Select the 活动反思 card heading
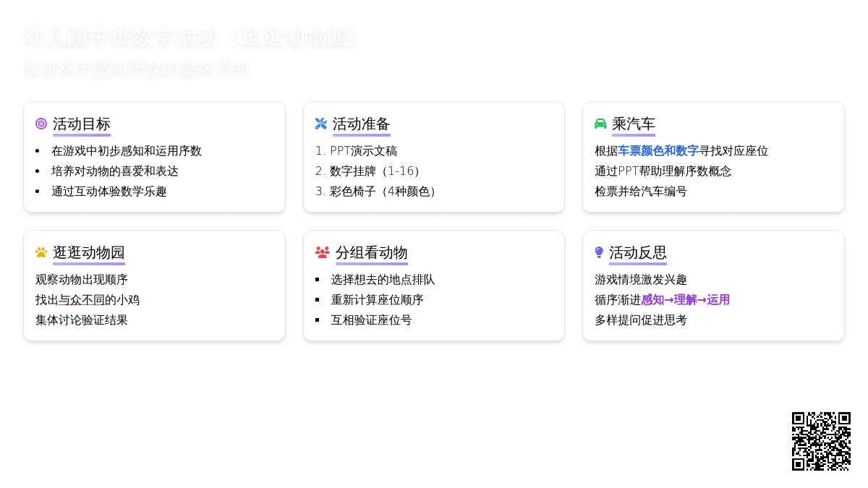Image resolution: width=868 pixels, height=488 pixels. [638, 252]
